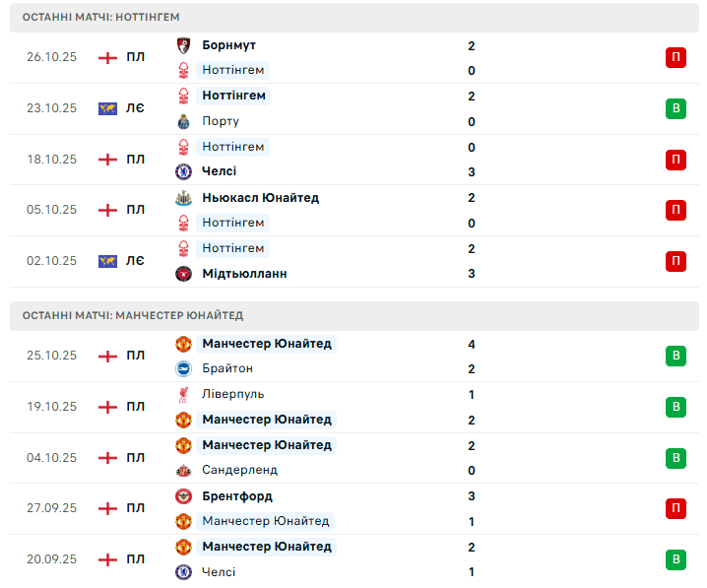Open the Челсі team link on 18.10.25
The width and height of the screenshot is (707, 588).
coord(219,171)
